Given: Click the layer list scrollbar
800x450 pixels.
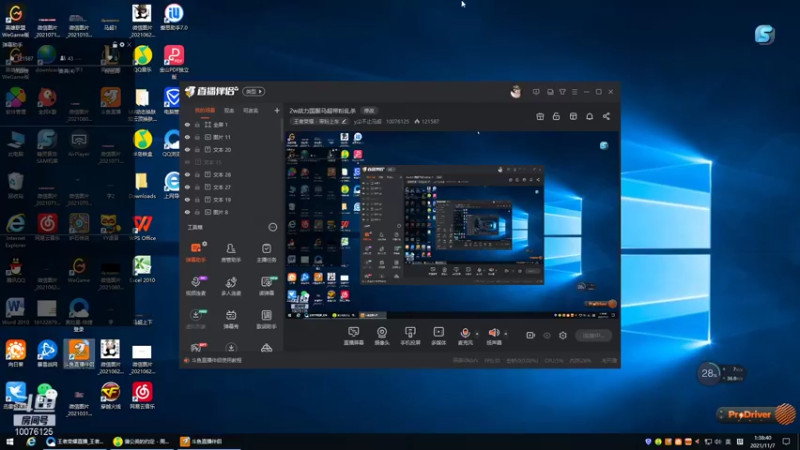Looking at the screenshot, I should click(x=282, y=130).
